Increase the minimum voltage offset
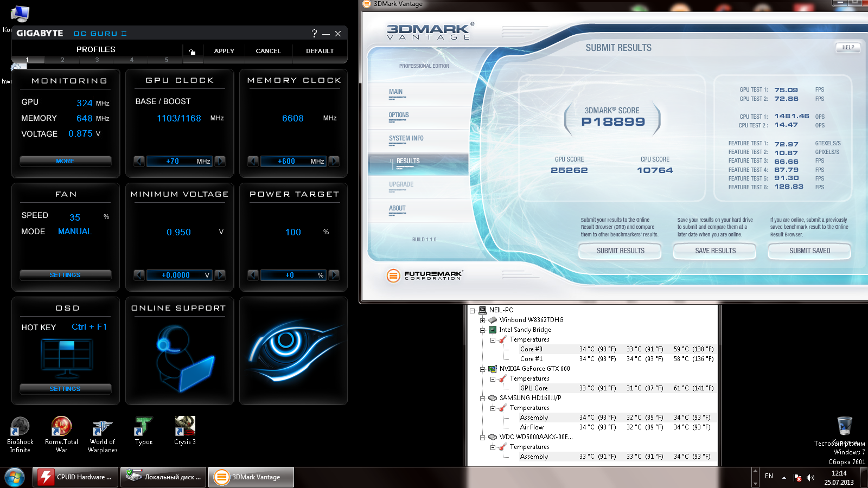Screen dimensions: 868x488 point(220,275)
